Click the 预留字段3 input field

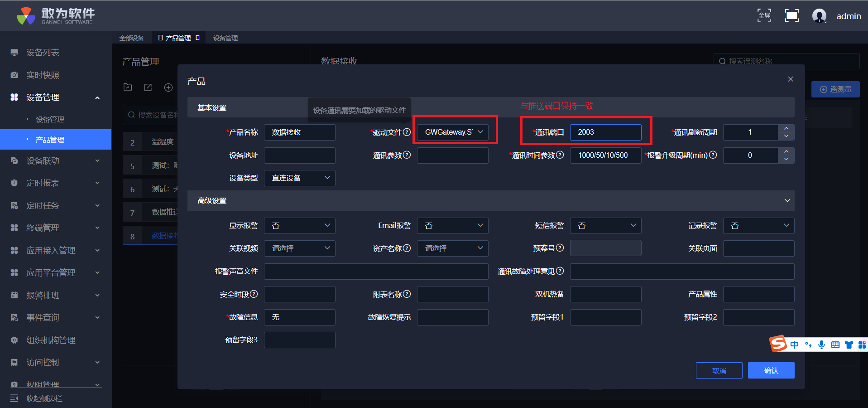click(x=300, y=340)
